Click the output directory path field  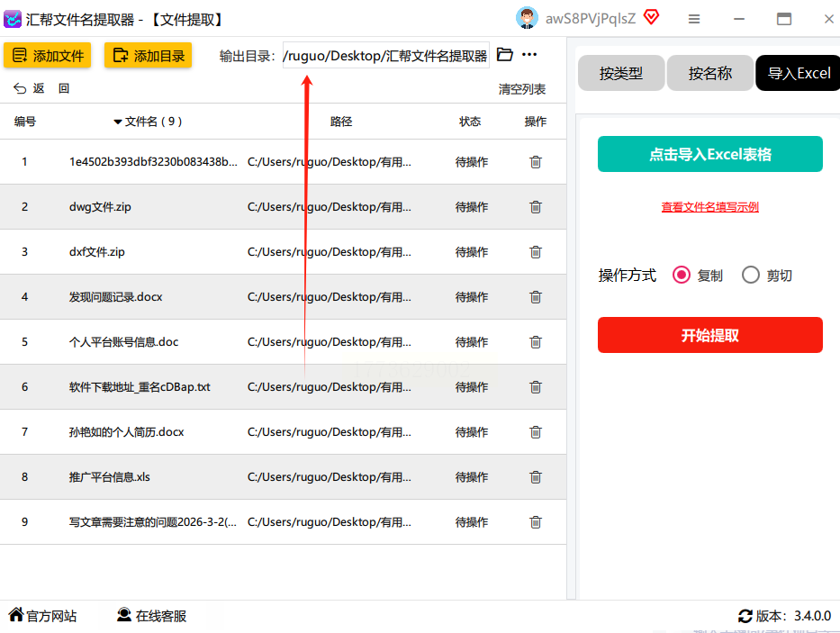385,56
